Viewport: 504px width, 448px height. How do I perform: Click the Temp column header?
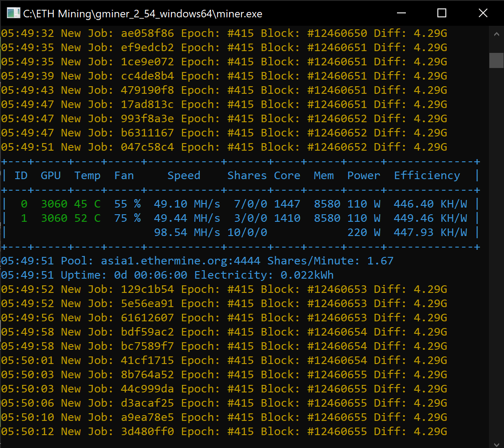(87, 176)
